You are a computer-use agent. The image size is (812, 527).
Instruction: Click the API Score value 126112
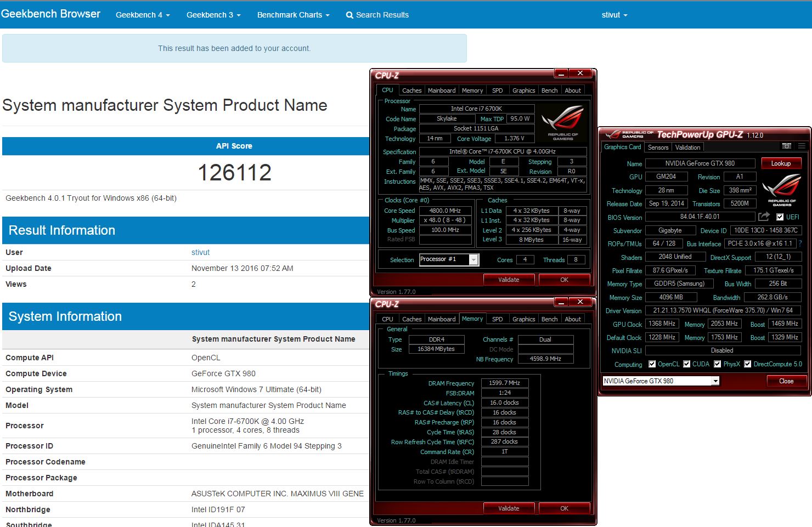click(234, 173)
